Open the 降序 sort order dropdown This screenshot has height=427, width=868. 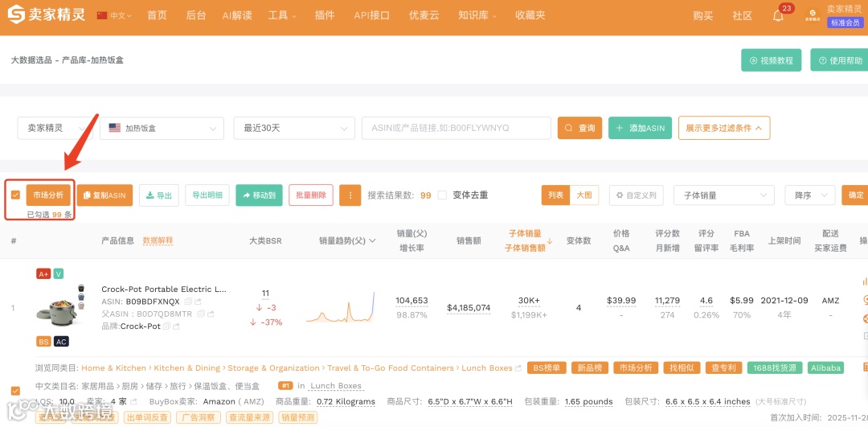[810, 195]
